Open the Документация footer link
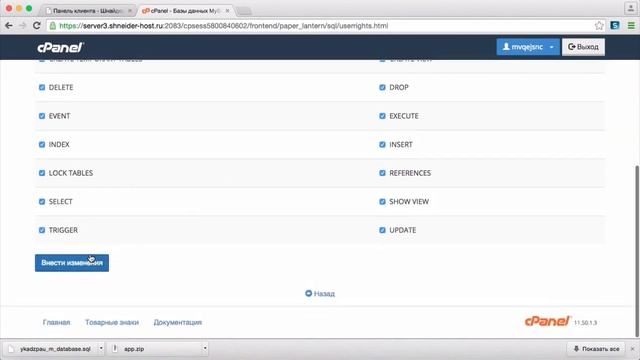This screenshot has height=360, width=640. click(178, 322)
